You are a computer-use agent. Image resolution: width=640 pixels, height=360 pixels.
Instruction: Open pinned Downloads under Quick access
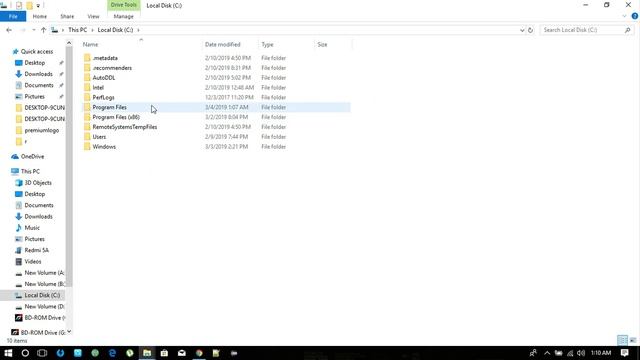pos(38,74)
